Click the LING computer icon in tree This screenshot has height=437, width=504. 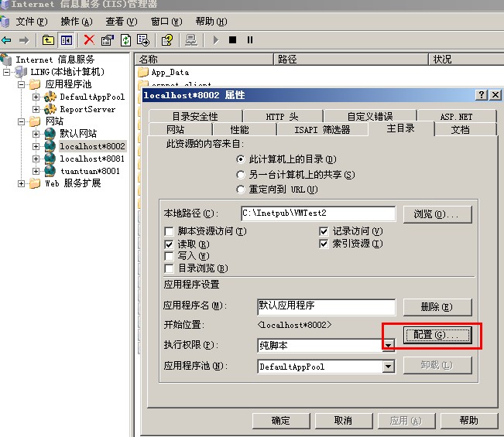(21, 72)
